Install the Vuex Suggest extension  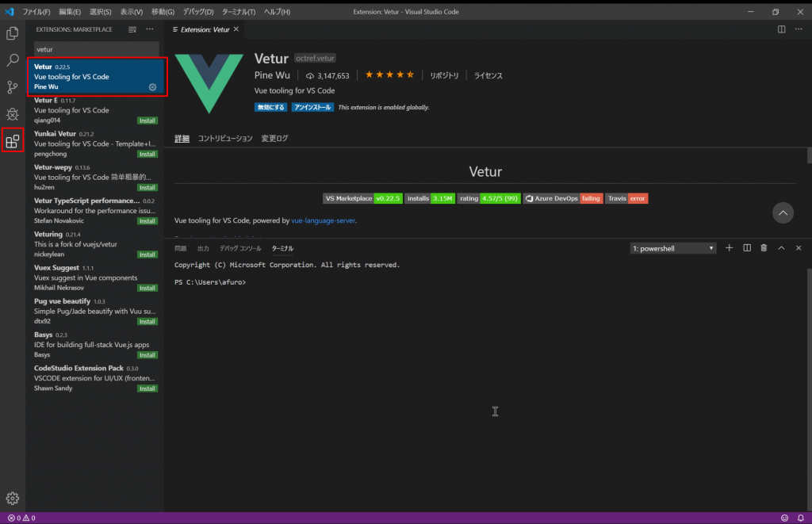point(147,288)
